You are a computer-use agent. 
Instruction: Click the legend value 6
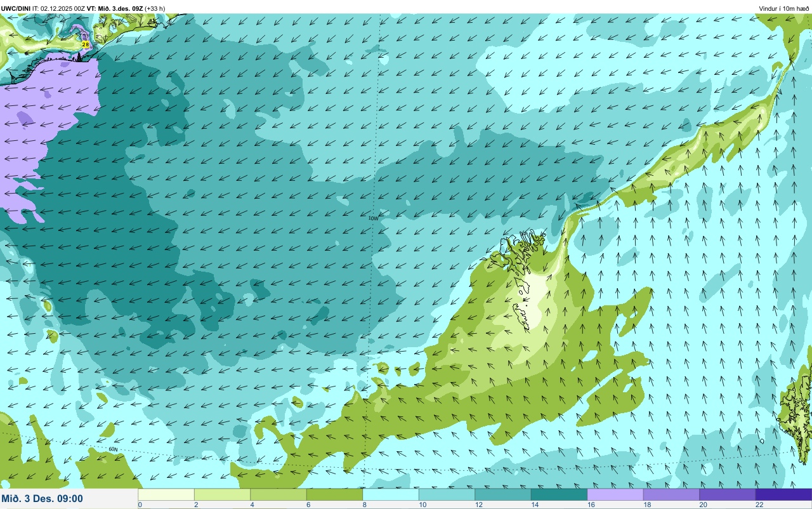pyautogui.click(x=308, y=505)
